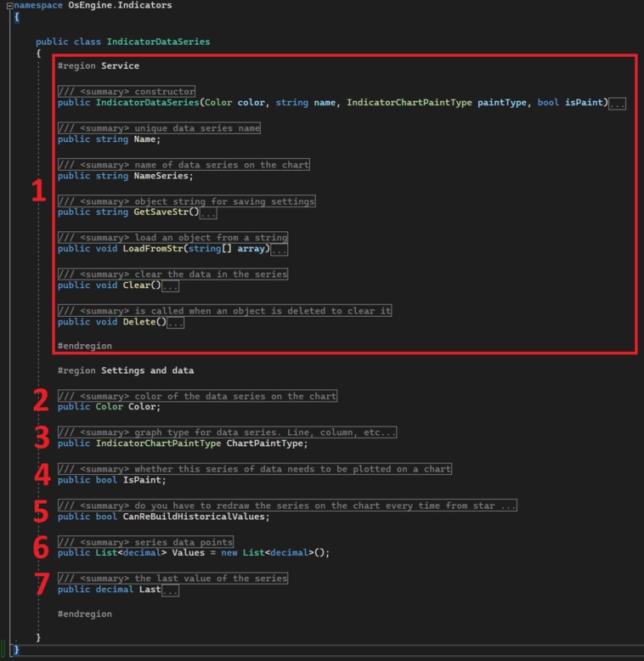Expand 'is called when an object is deleted' comment
Screen dimensions: 644x661
[224, 311]
